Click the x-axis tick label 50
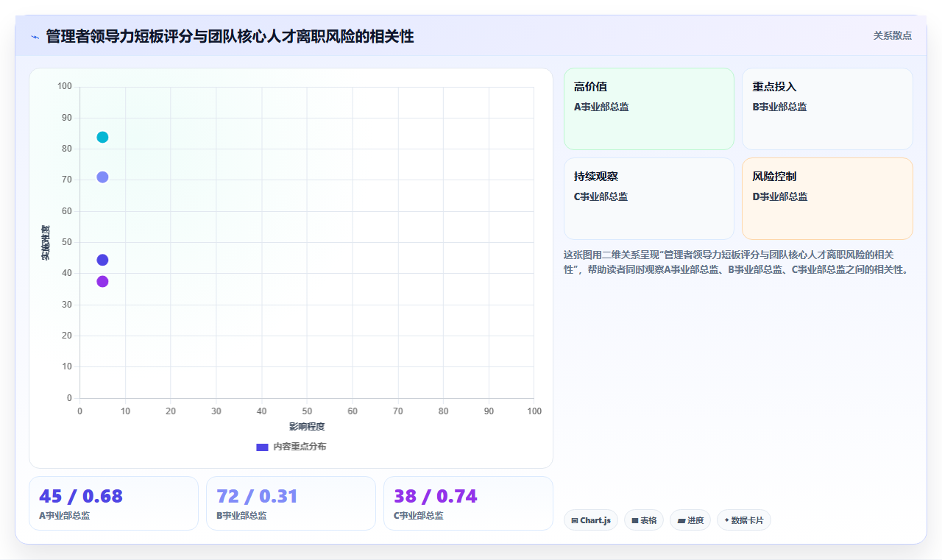The height and width of the screenshot is (560, 942). [x=307, y=411]
